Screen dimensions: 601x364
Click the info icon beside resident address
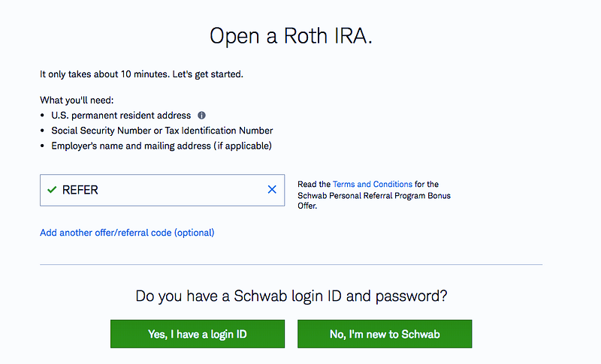point(201,116)
